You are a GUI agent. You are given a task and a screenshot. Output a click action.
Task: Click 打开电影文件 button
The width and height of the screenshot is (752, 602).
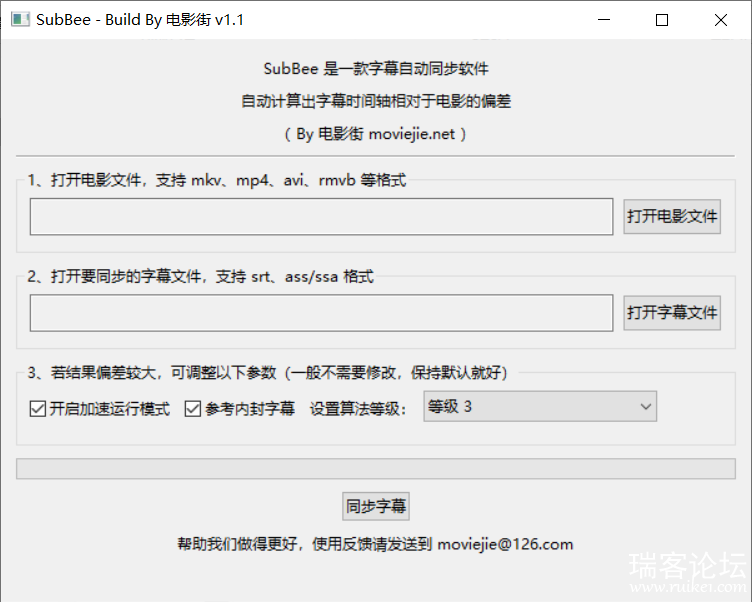tap(672, 216)
